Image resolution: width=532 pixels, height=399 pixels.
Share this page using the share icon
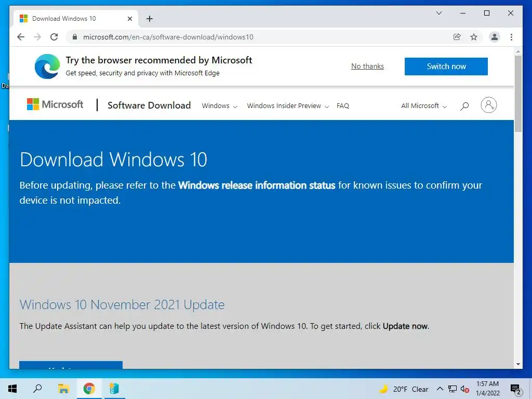point(457,37)
